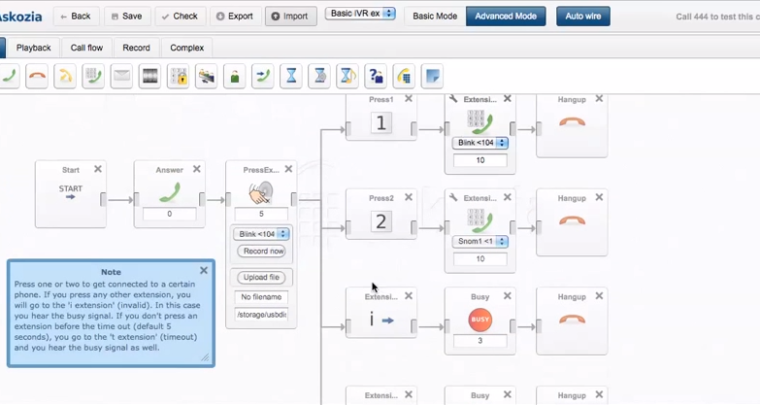Close the Note panel
The width and height of the screenshot is (760, 405).
click(x=203, y=270)
